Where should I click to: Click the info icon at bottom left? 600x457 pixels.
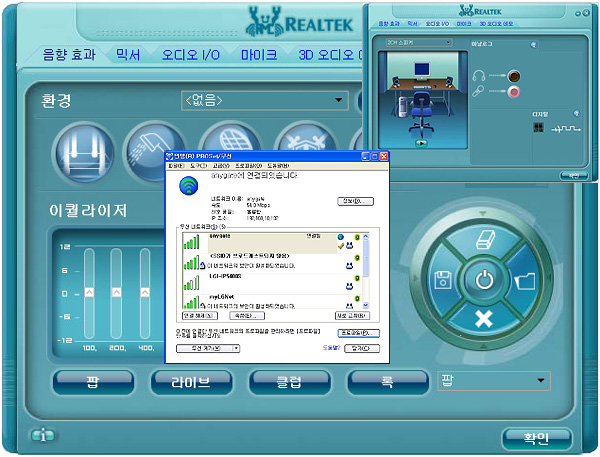pos(42,435)
